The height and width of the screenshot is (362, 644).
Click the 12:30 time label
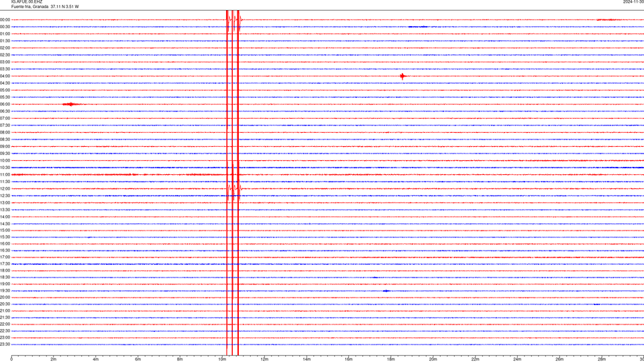coord(5,196)
